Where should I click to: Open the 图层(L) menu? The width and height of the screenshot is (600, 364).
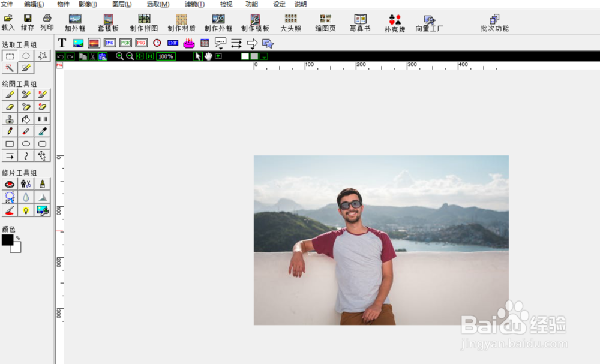pyautogui.click(x=122, y=4)
